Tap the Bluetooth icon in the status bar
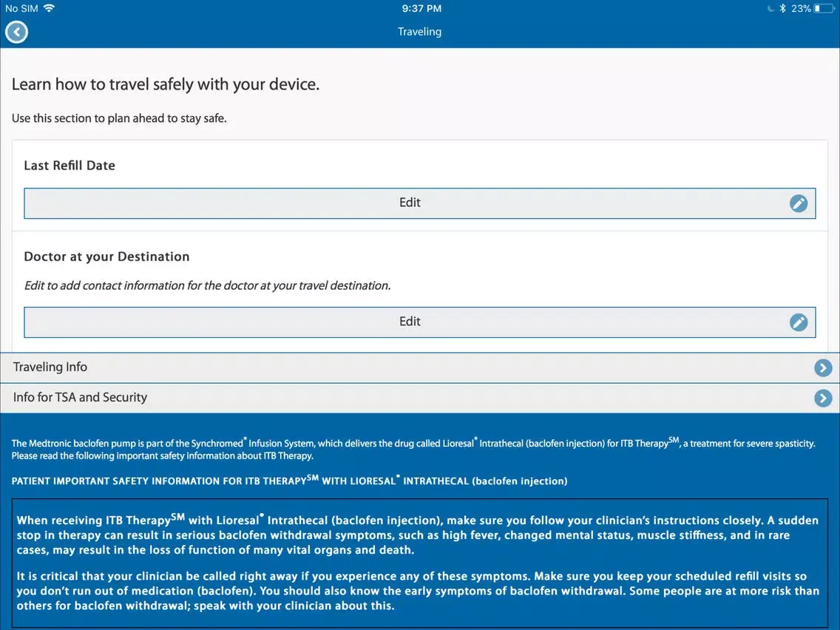This screenshot has height=630, width=840. [782, 9]
